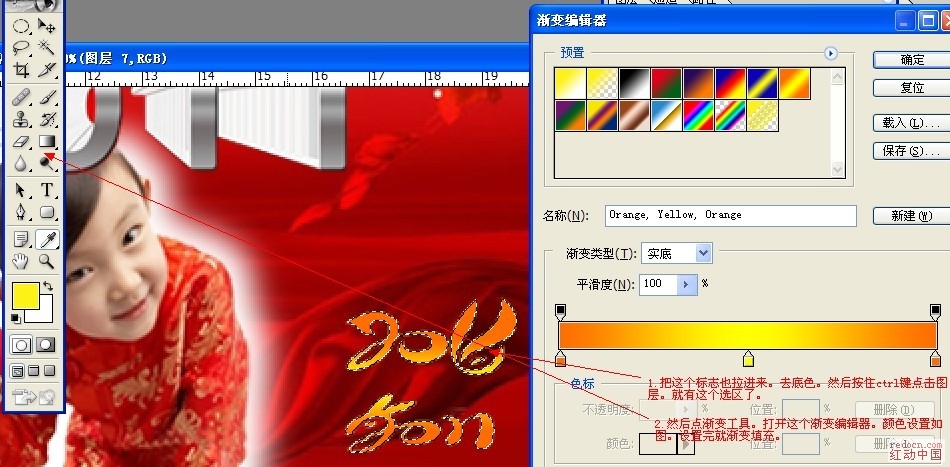Switch to Quick Mask Mode
Screen dimensions: 950x467
click(x=46, y=345)
